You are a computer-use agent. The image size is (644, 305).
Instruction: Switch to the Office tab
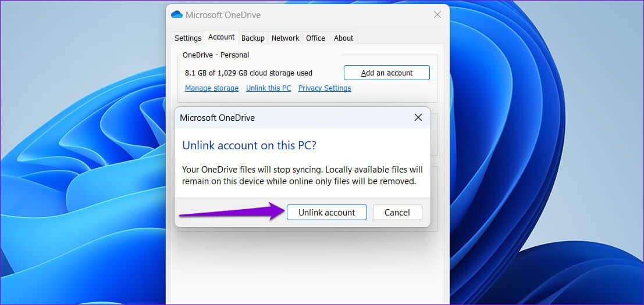click(x=315, y=38)
